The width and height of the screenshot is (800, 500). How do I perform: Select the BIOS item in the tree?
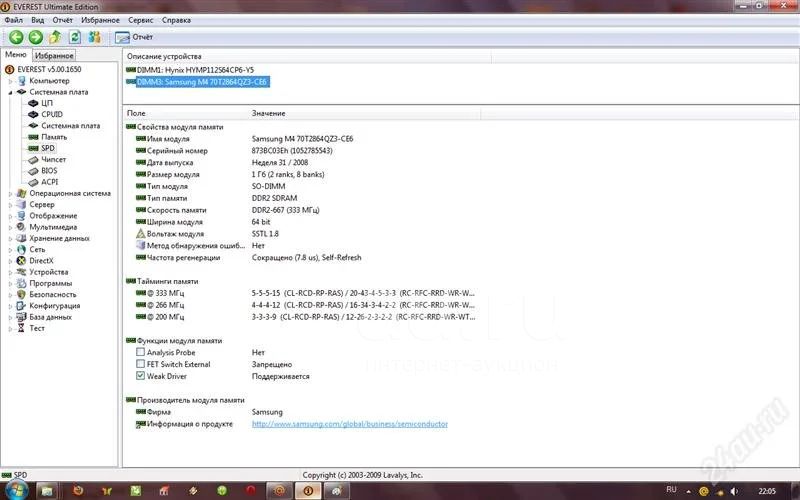click(x=50, y=170)
